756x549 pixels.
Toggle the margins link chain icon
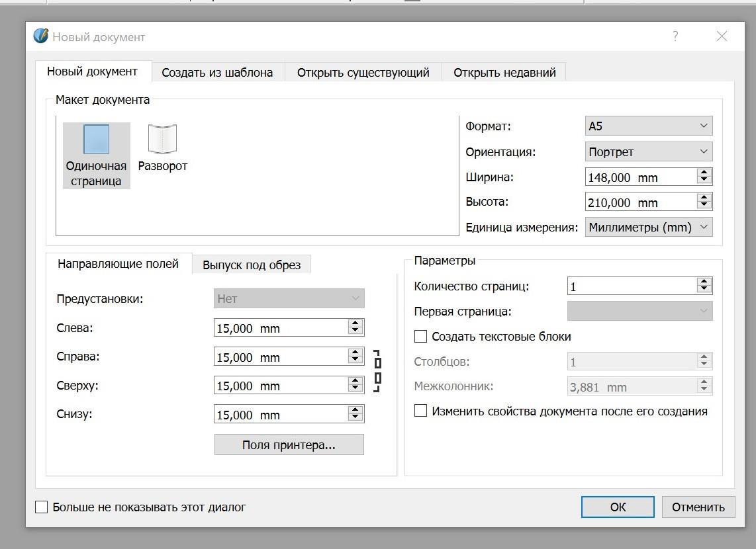(x=377, y=370)
